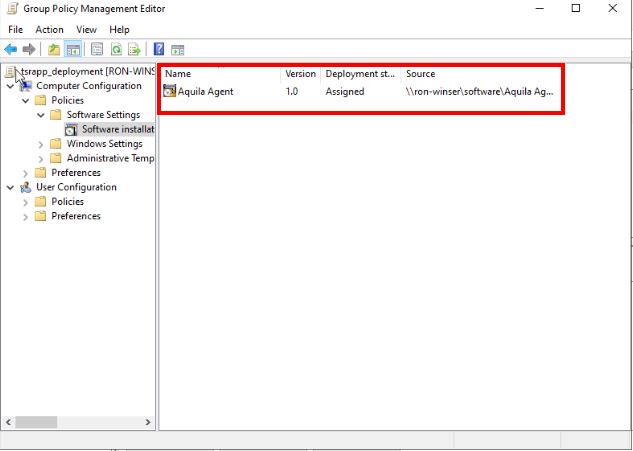Collapse the Computer Configuration node
The image size is (633, 451).
click(10, 86)
